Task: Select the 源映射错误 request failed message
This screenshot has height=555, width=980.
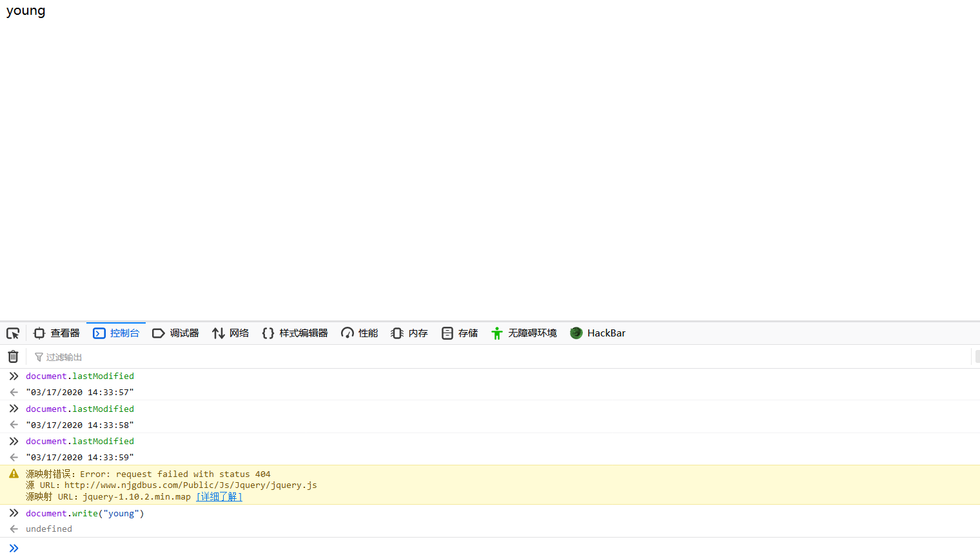Action: pos(148,474)
